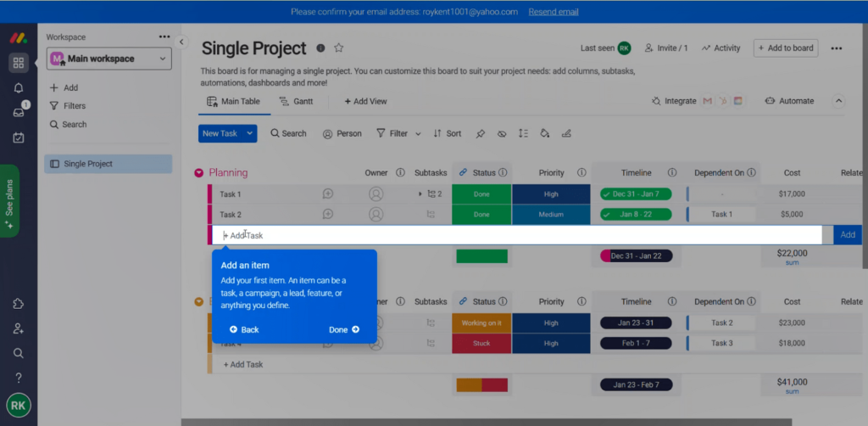This screenshot has width=868, height=426.
Task: Click Resend email link
Action: click(553, 12)
